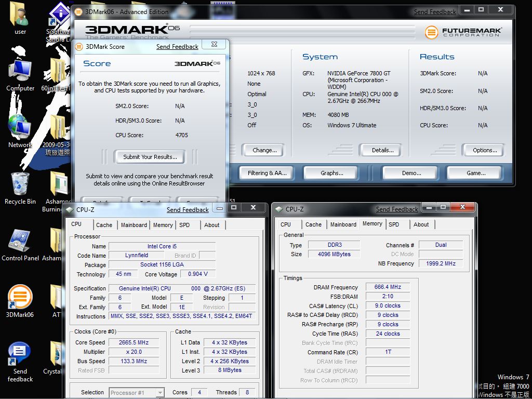Click the Level 3 cache value 8 MBytes

[x=230, y=370]
